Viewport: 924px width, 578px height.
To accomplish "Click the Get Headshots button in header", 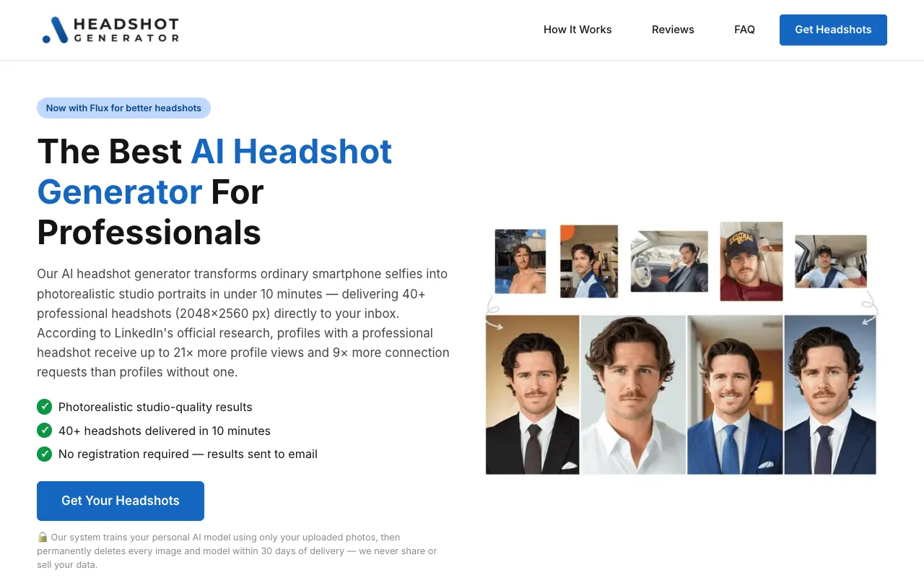I will click(833, 30).
